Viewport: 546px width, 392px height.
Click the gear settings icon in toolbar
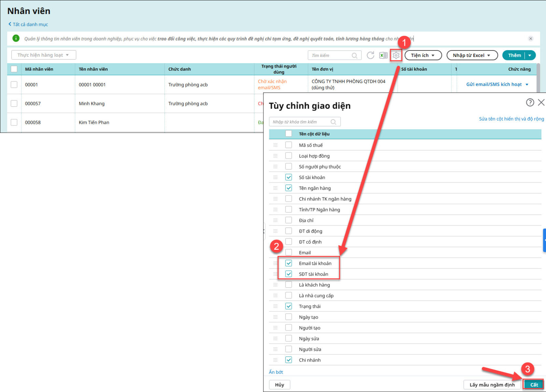pos(396,55)
